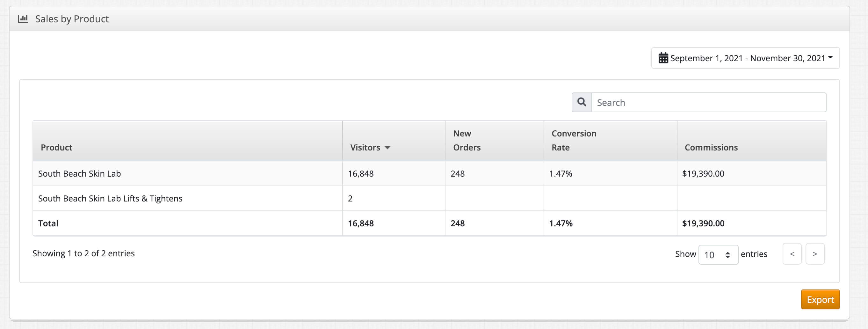This screenshot has height=329, width=868.
Task: Click the Visitors sort arrow icon
Action: click(387, 148)
